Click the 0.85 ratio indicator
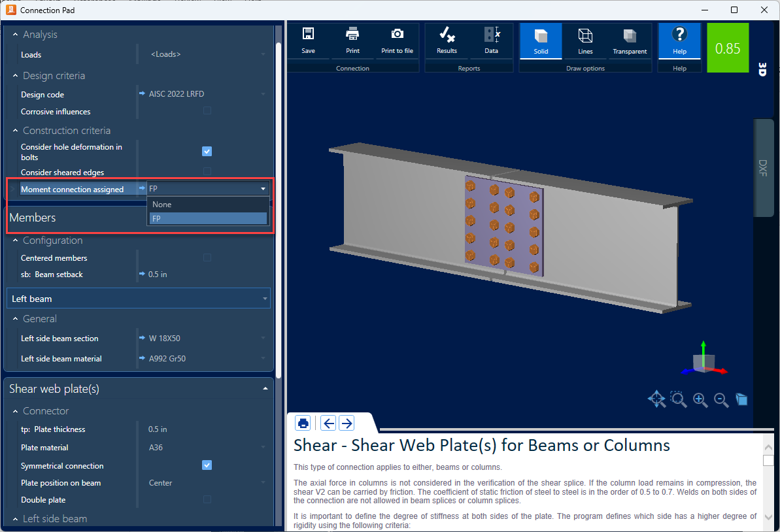 click(727, 48)
